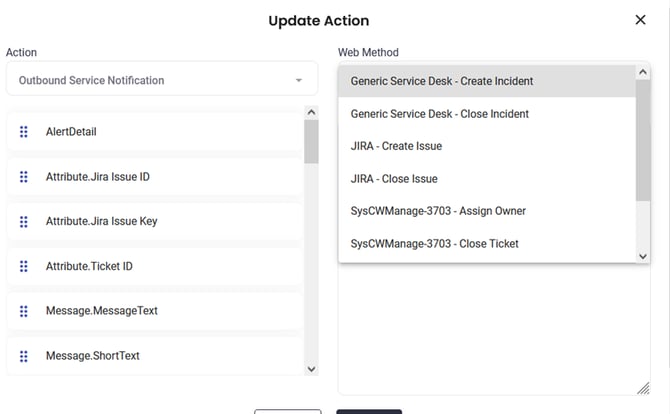Open the Outbound Service Notification action dropdown
Screen dimensions: 670x414
tap(161, 80)
